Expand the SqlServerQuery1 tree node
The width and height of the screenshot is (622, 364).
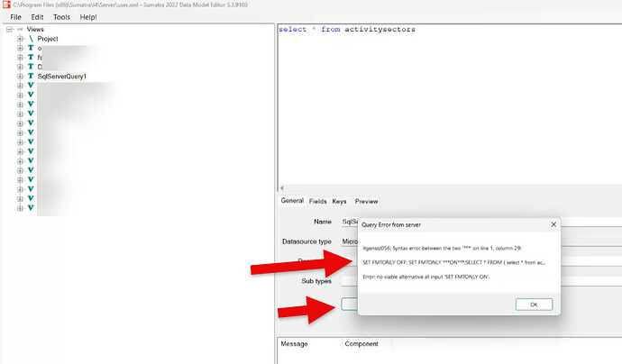[x=19, y=77]
